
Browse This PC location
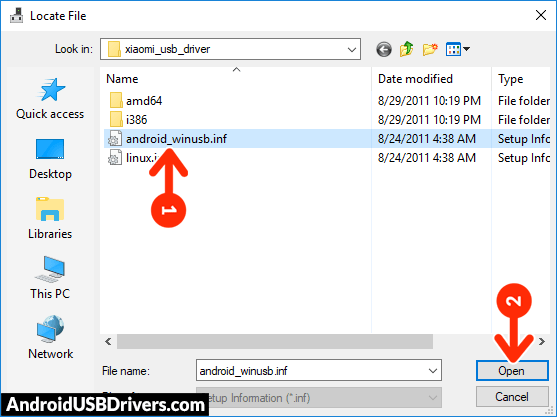50,278
